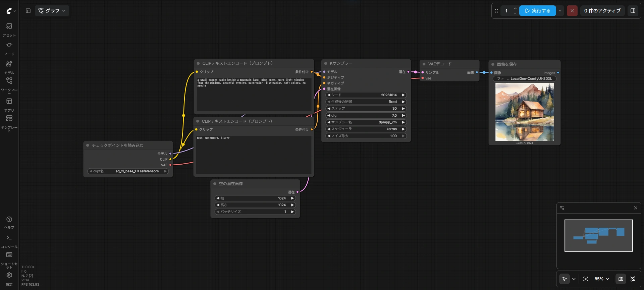Toggle the right side panel button
644x290 pixels.
pos(633,11)
